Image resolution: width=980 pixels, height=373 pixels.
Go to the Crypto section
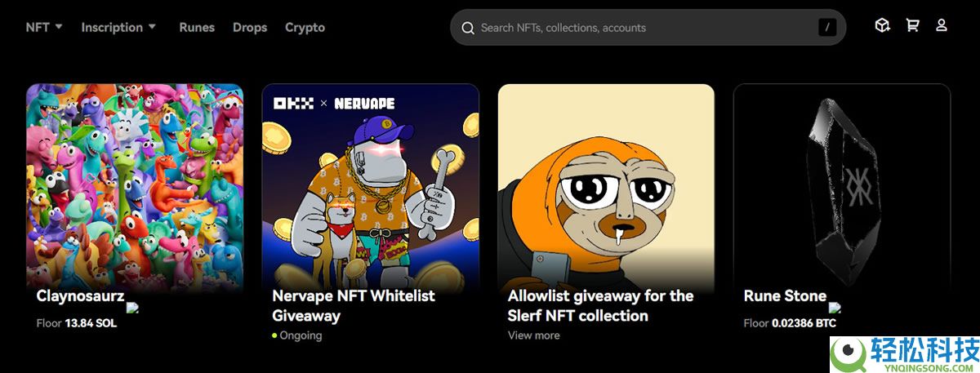(x=305, y=27)
